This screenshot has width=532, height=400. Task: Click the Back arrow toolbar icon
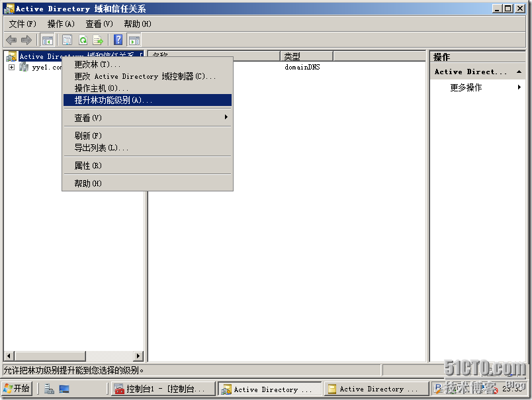(x=11, y=40)
